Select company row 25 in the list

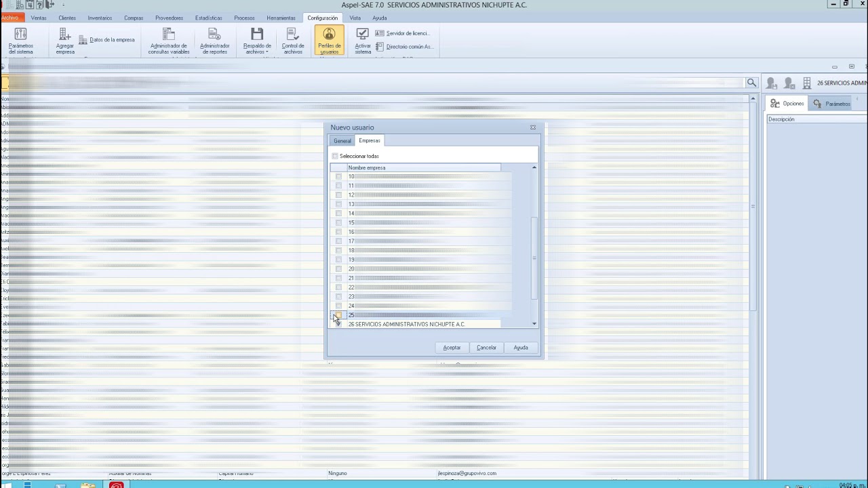(416, 315)
